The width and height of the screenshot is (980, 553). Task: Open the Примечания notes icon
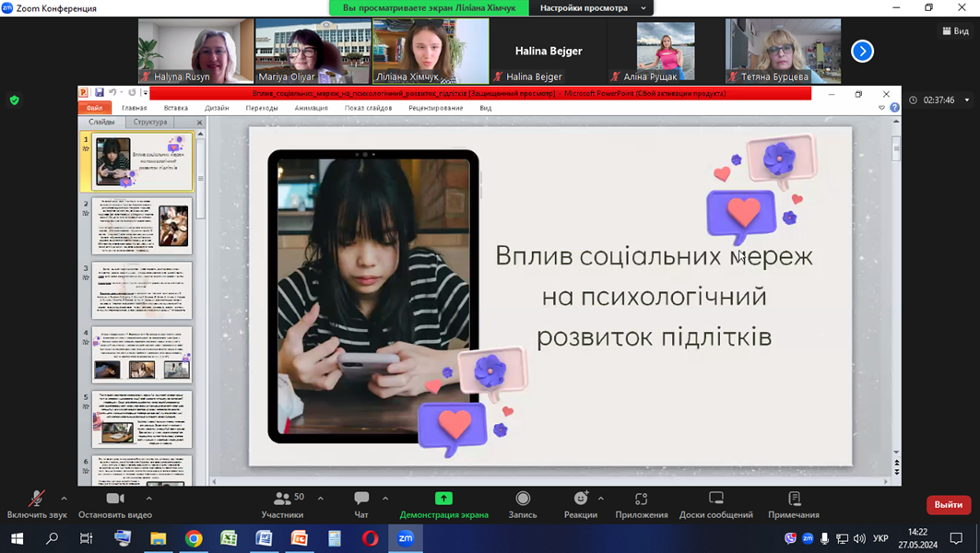794,499
